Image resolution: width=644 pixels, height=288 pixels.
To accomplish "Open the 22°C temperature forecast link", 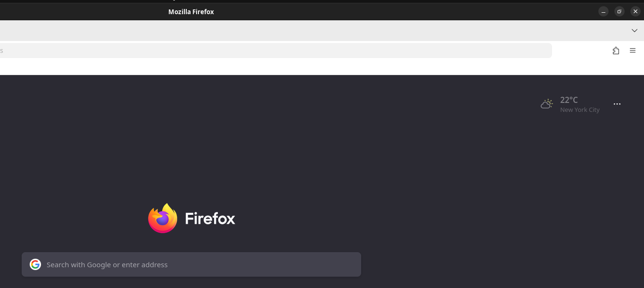I will tap(569, 100).
